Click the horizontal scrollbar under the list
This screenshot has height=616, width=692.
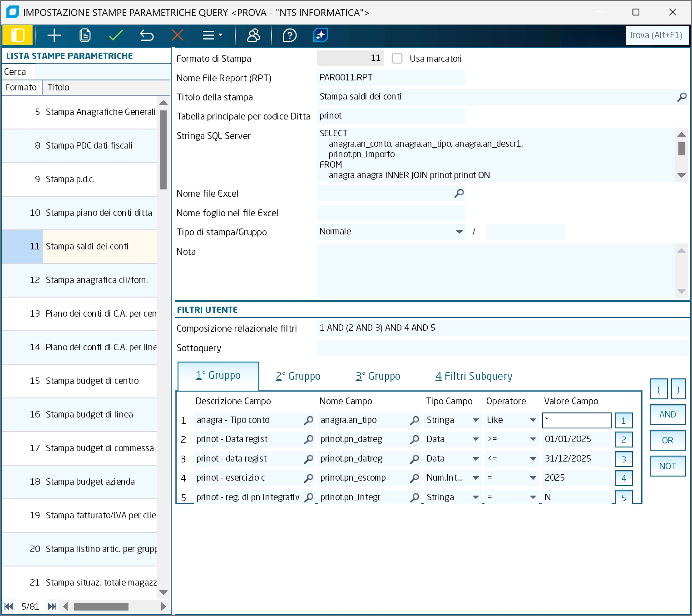[101, 607]
